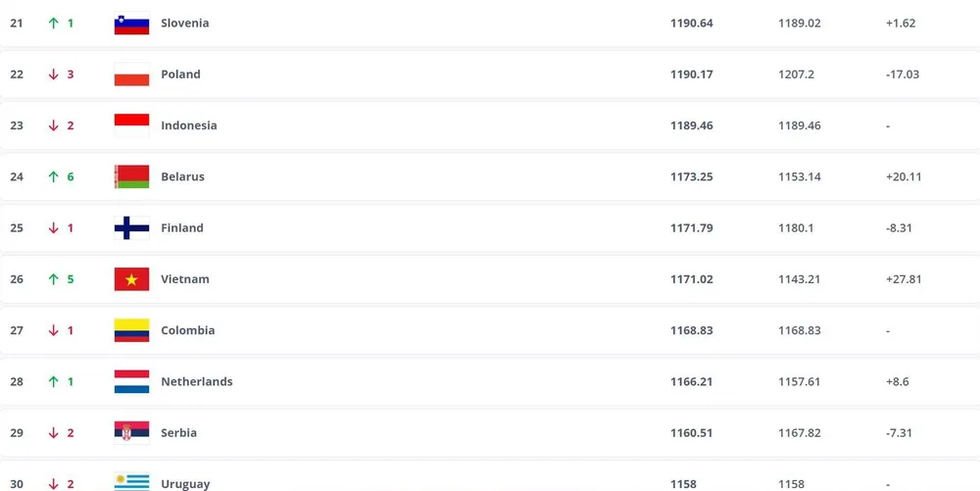The height and width of the screenshot is (491, 980).
Task: Click the Belarus flag icon
Action: tap(131, 176)
